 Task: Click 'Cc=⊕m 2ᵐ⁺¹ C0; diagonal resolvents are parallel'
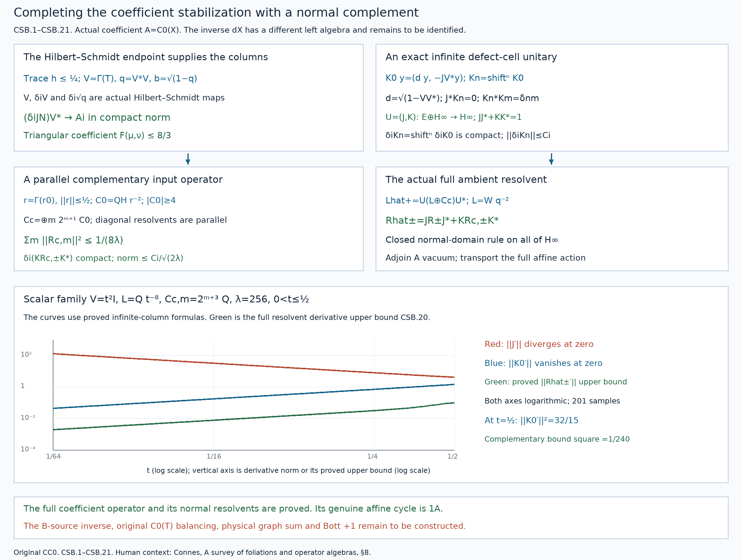click(x=125, y=220)
